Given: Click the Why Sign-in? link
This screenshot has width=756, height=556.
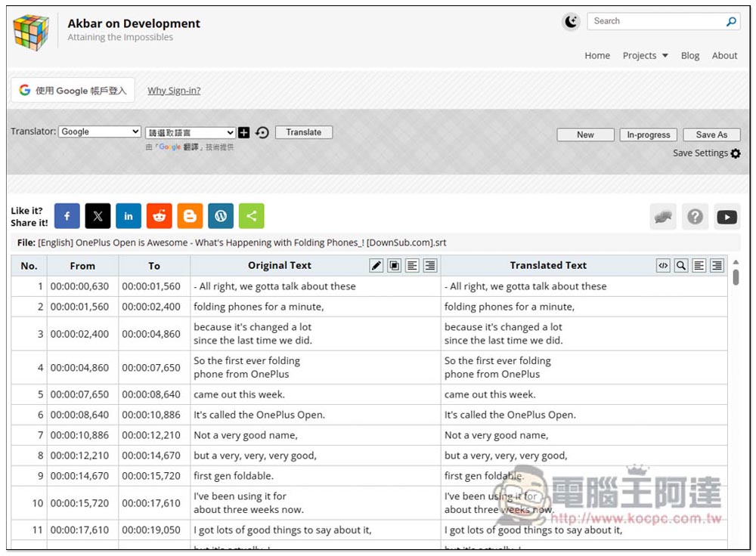Looking at the screenshot, I should click(x=174, y=91).
